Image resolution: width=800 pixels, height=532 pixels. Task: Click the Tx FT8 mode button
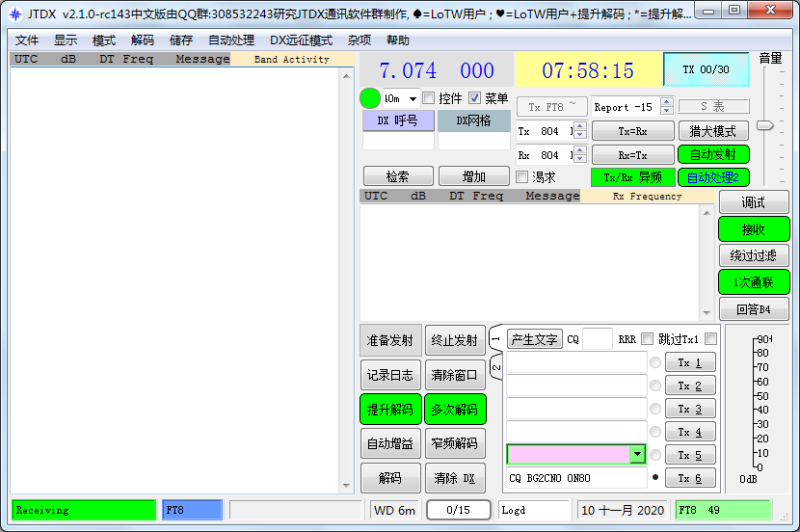click(551, 107)
